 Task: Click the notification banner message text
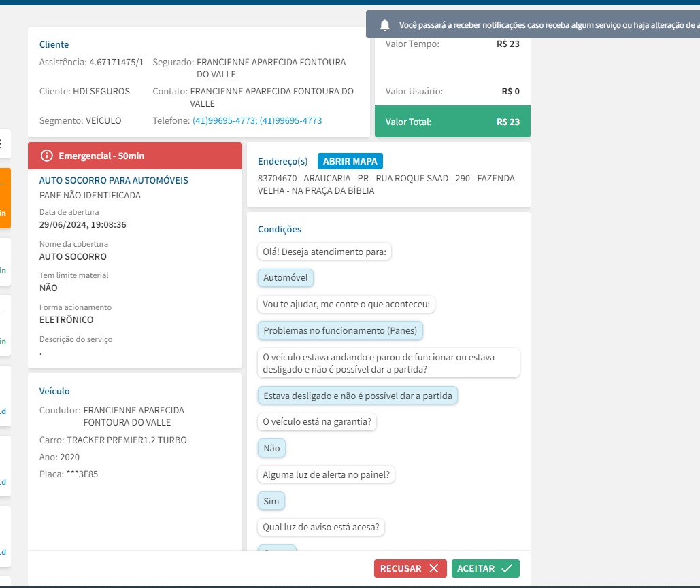[x=549, y=25]
